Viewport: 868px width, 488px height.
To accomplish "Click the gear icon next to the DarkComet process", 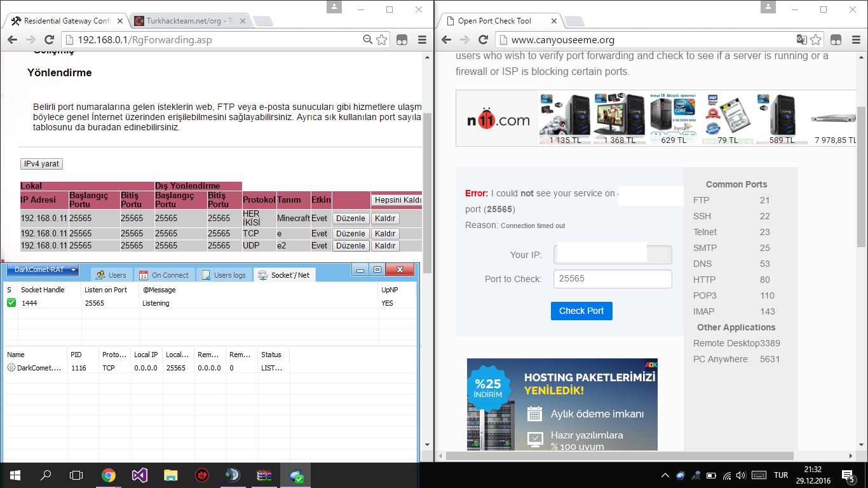I will [11, 368].
